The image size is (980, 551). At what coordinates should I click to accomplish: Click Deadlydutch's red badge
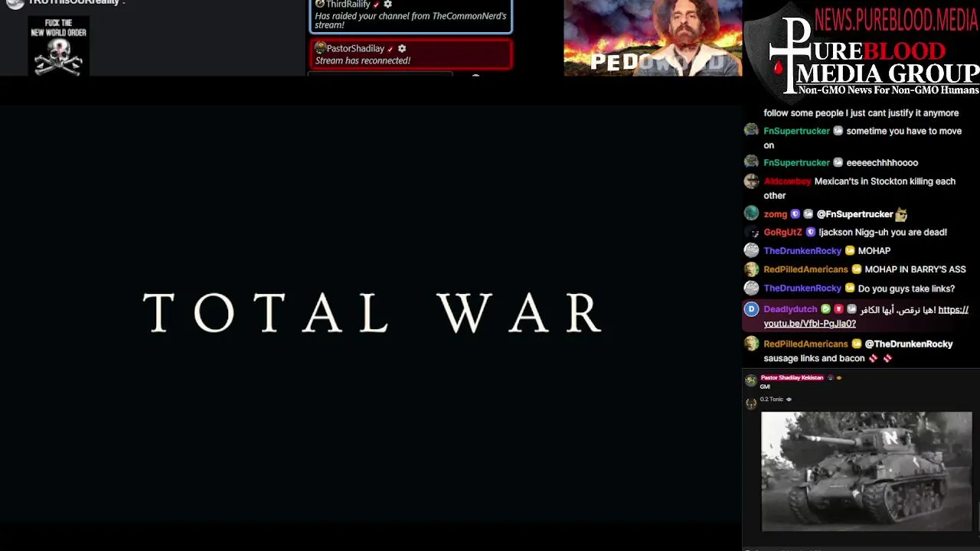pyautogui.click(x=838, y=309)
